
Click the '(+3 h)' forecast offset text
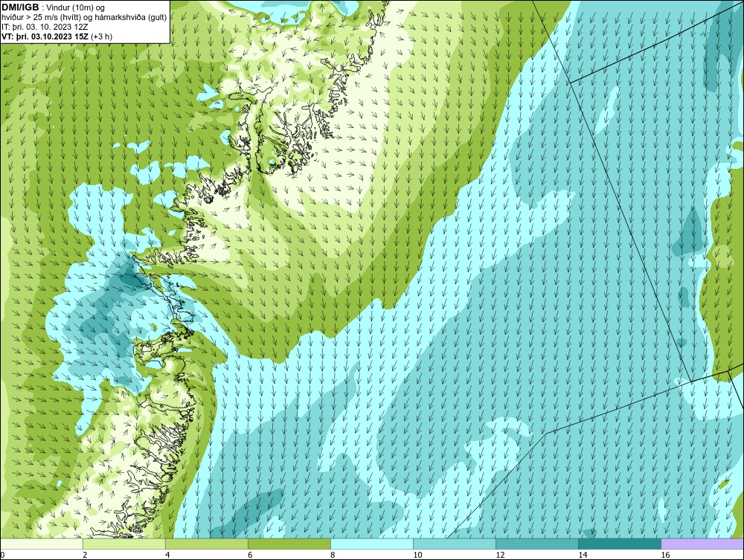pyautogui.click(x=101, y=36)
